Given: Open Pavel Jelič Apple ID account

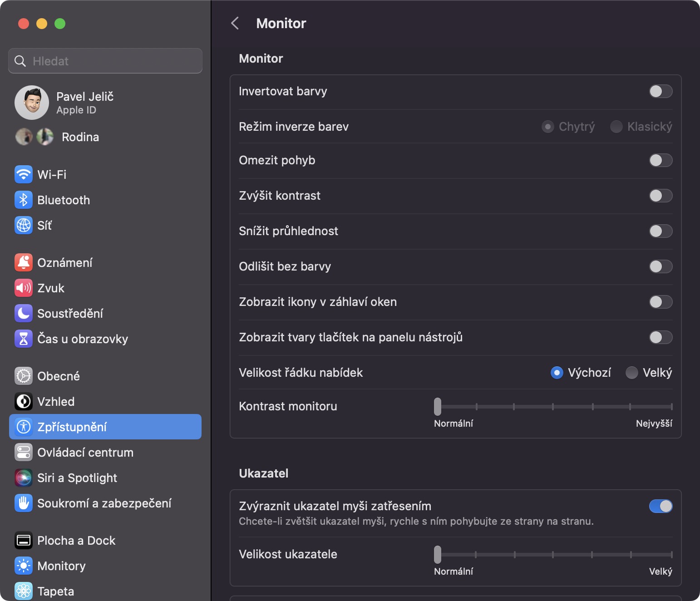Looking at the screenshot, I should [84, 103].
